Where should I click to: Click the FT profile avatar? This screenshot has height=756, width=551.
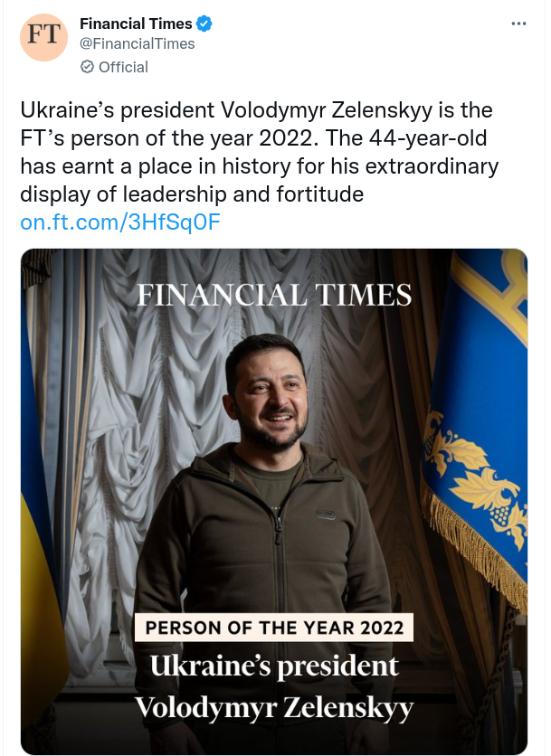pyautogui.click(x=43, y=38)
